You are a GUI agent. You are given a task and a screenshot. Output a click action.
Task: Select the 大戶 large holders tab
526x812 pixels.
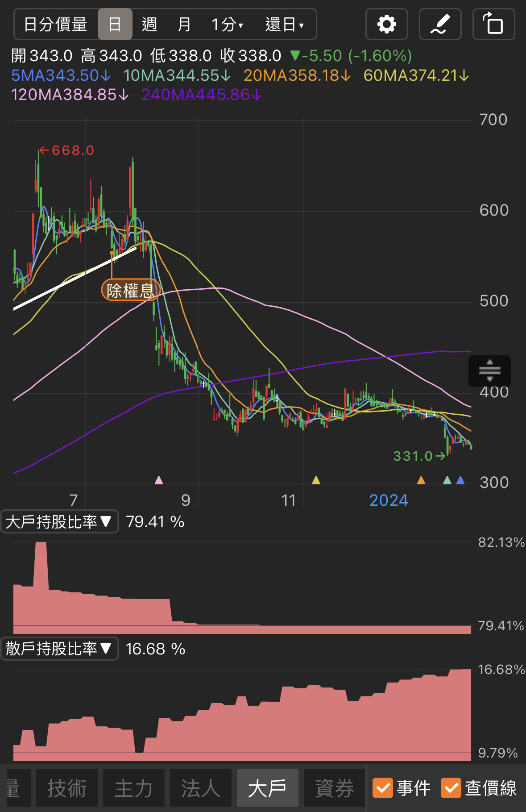267,788
